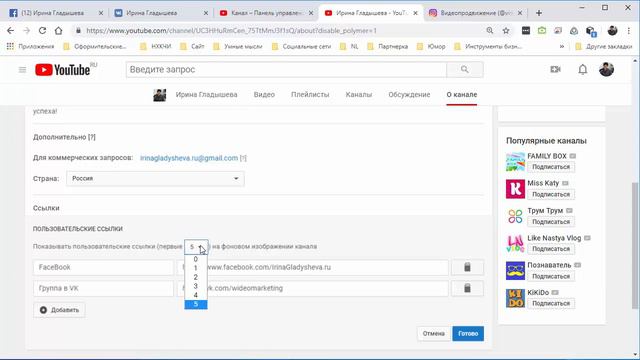Click the KiKiDo channel thumbnail
This screenshot has height=360, width=640.
coord(516,298)
